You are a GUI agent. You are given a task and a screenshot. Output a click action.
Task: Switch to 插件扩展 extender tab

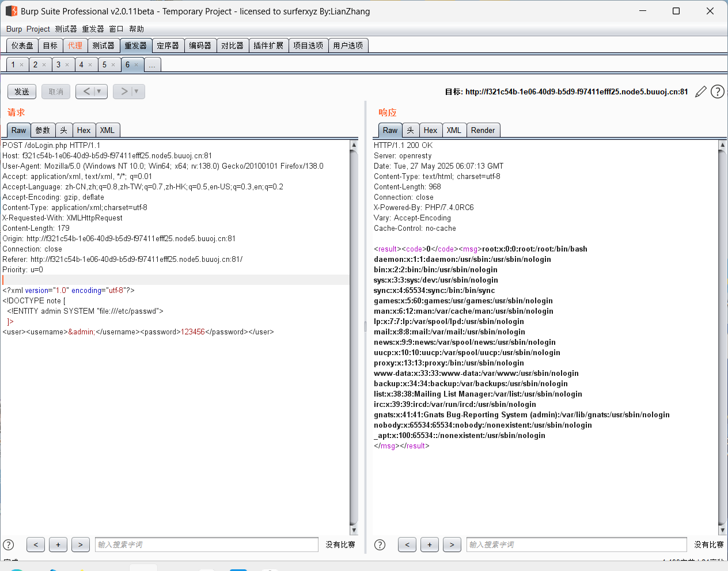(268, 45)
